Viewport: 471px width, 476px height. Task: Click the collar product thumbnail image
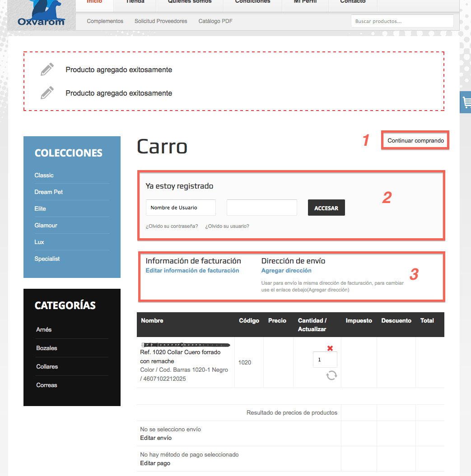[x=185, y=345]
